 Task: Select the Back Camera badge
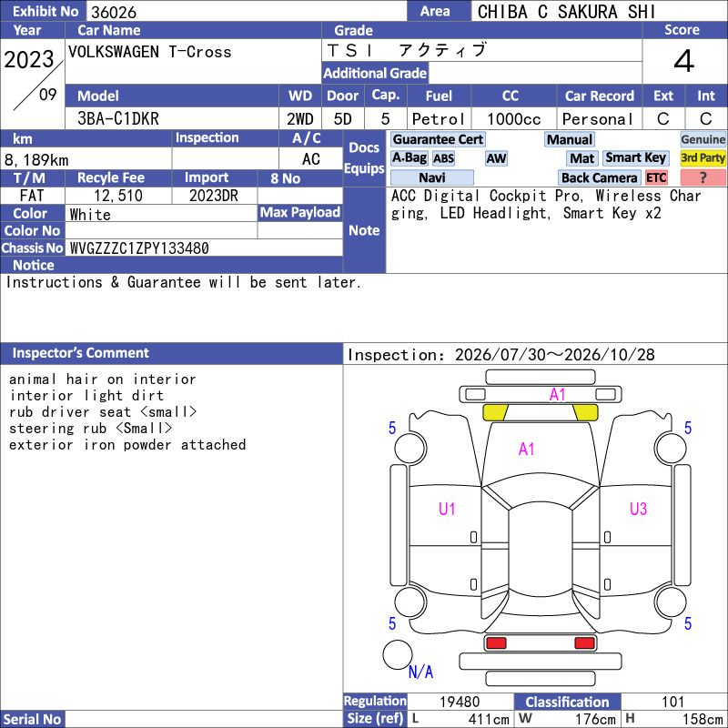pyautogui.click(x=599, y=177)
